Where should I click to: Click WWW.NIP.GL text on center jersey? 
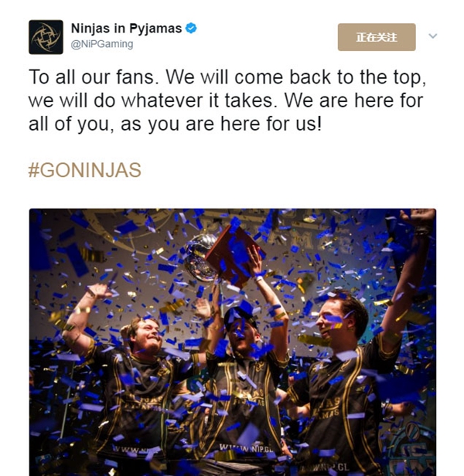pyautogui.click(x=247, y=447)
